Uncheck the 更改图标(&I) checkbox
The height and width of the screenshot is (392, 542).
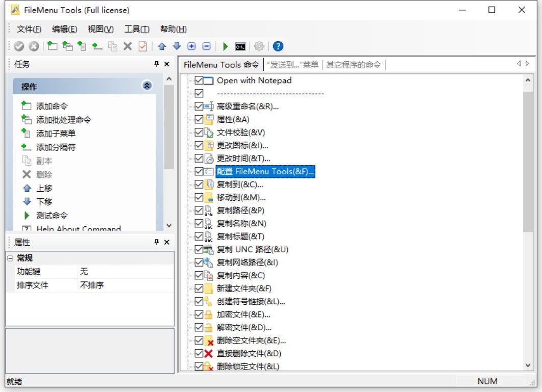click(199, 145)
